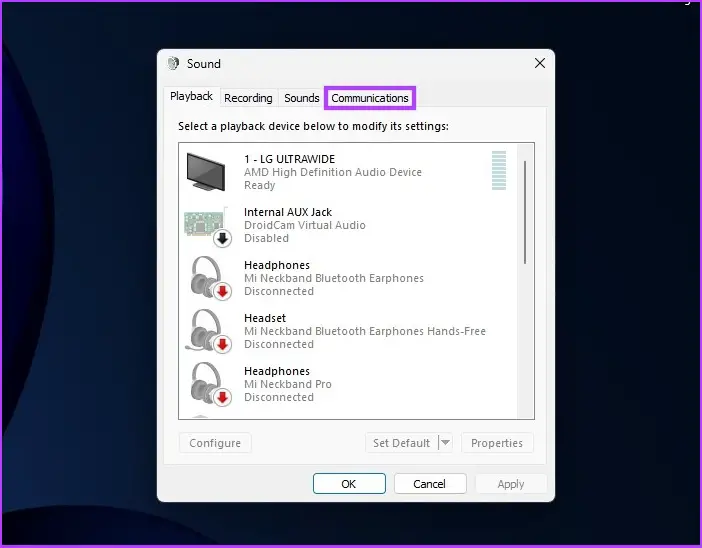
Task: Open the Sounds tab
Action: (x=301, y=98)
